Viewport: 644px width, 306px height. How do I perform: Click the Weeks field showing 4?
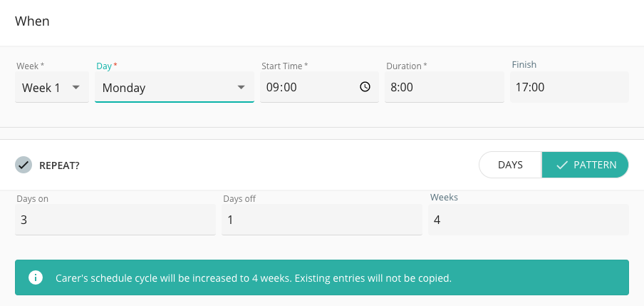(x=528, y=220)
